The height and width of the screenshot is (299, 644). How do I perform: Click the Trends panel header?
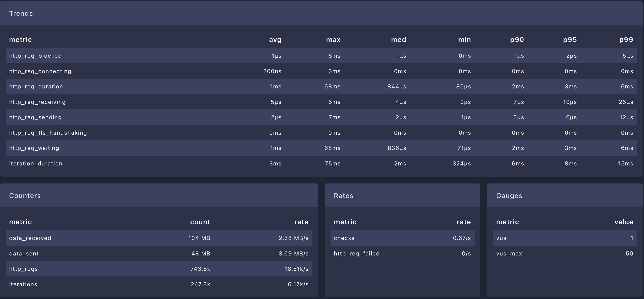(x=321, y=13)
